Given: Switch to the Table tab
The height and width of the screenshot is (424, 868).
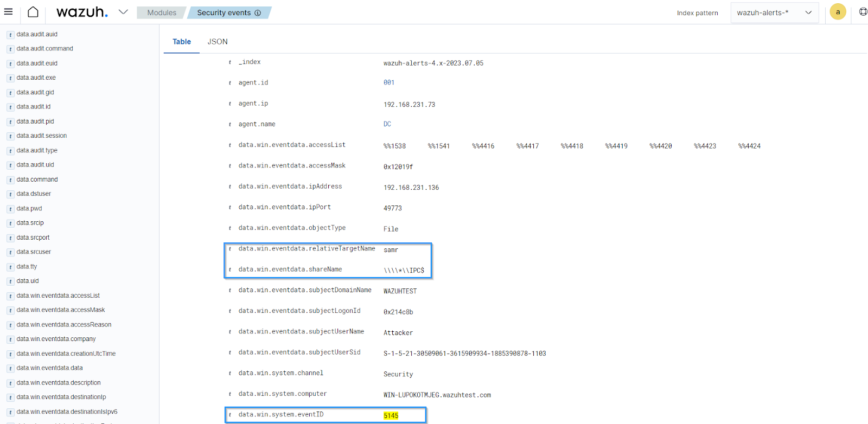Looking at the screenshot, I should click(x=182, y=42).
